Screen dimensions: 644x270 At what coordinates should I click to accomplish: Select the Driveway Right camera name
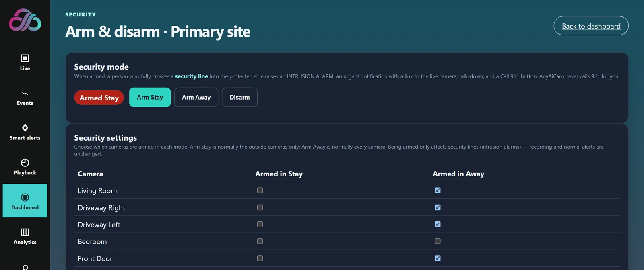(101, 208)
